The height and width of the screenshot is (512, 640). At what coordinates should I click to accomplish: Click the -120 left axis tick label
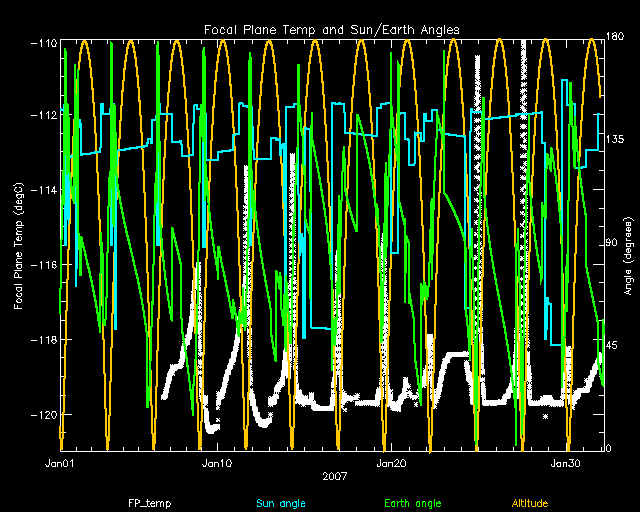(x=43, y=414)
